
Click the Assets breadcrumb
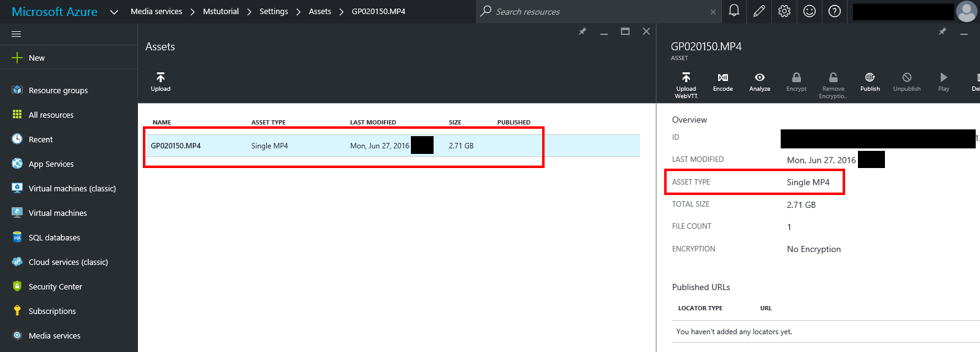pyautogui.click(x=320, y=11)
